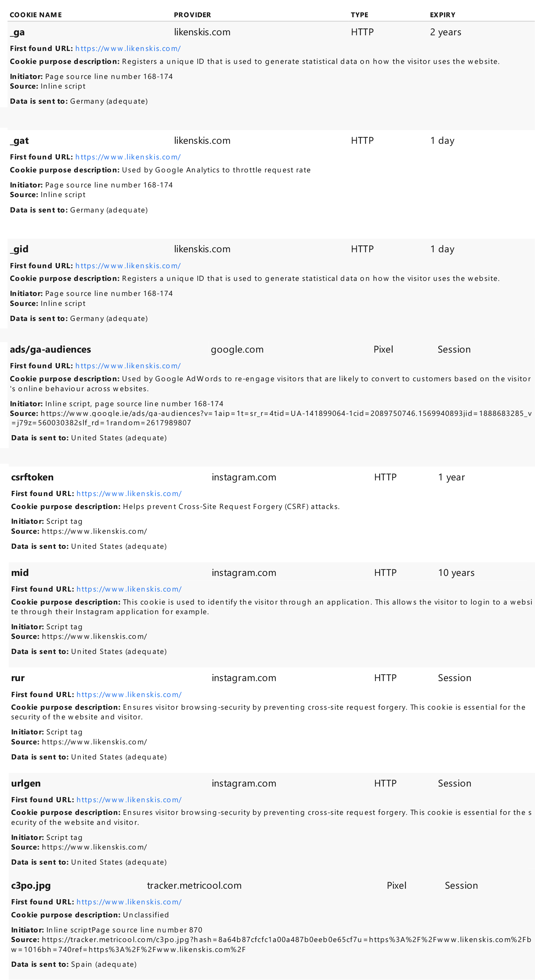The image size is (535, 980).
Task: Click the c3po.jpg first found URL link
Action: [129, 902]
